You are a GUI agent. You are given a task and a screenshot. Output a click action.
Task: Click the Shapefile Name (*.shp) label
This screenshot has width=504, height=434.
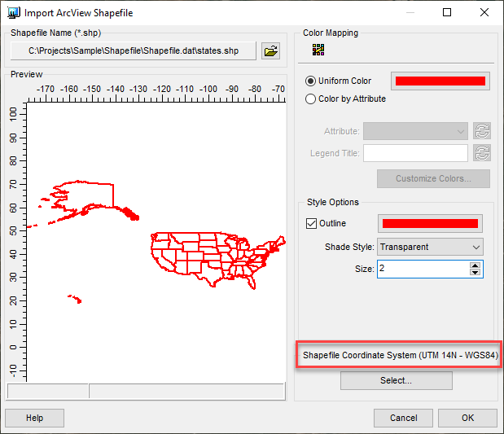pos(55,33)
